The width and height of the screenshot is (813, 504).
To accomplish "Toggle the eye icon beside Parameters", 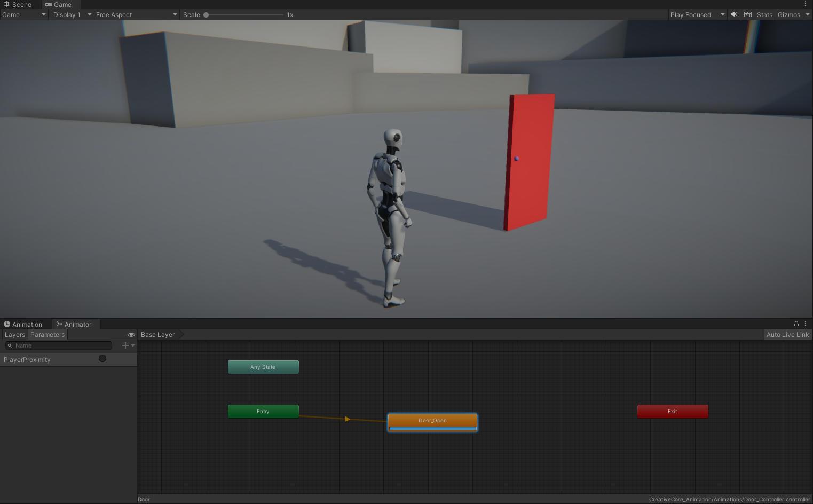I will coord(131,335).
